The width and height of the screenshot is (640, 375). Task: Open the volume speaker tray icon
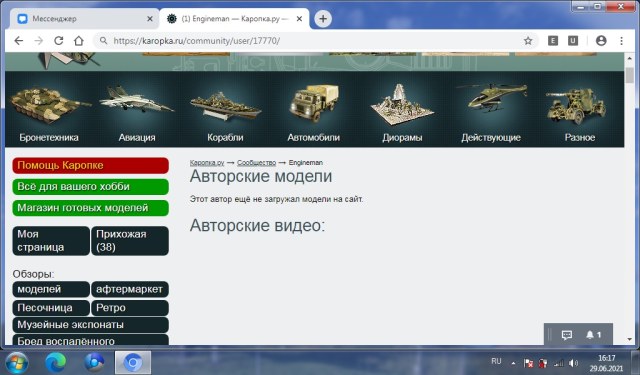(573, 363)
